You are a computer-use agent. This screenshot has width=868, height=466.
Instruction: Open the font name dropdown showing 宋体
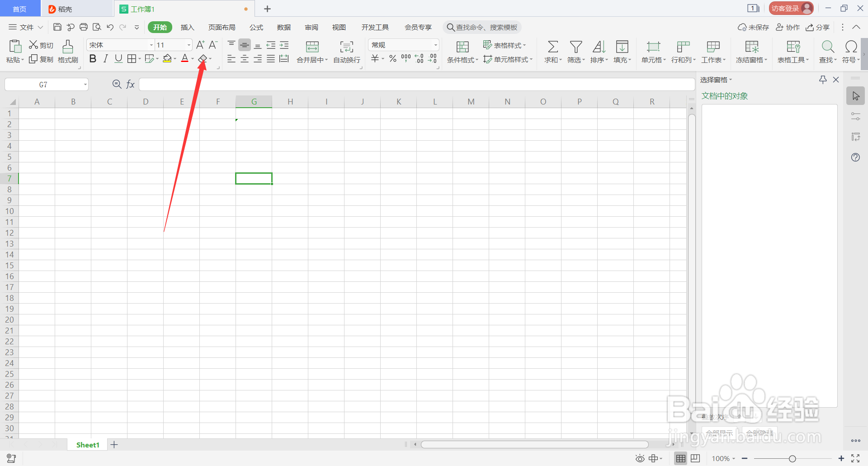click(151, 45)
